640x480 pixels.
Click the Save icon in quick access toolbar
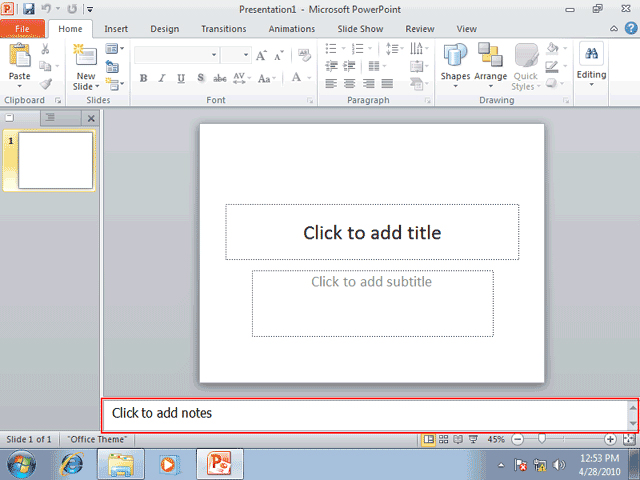pos(28,9)
